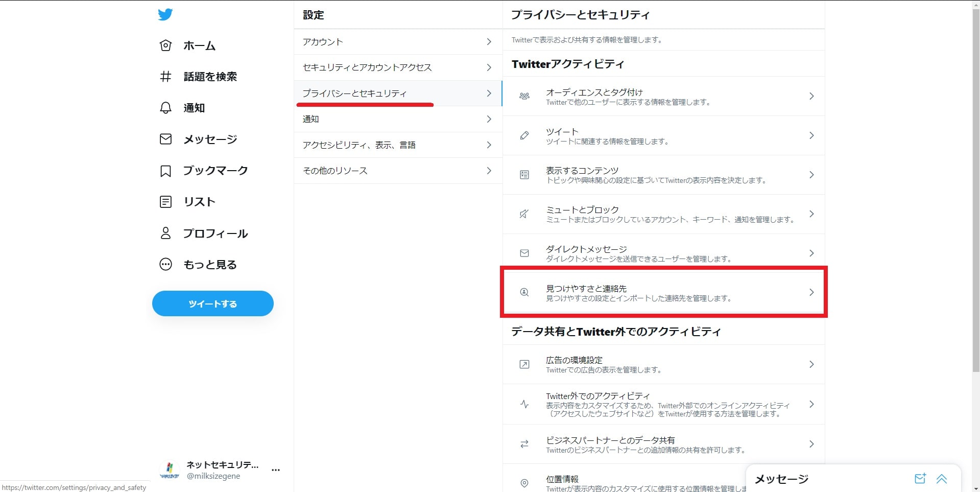Image resolution: width=980 pixels, height=492 pixels.
Task: Open リスト link in sidebar
Action: [199, 202]
